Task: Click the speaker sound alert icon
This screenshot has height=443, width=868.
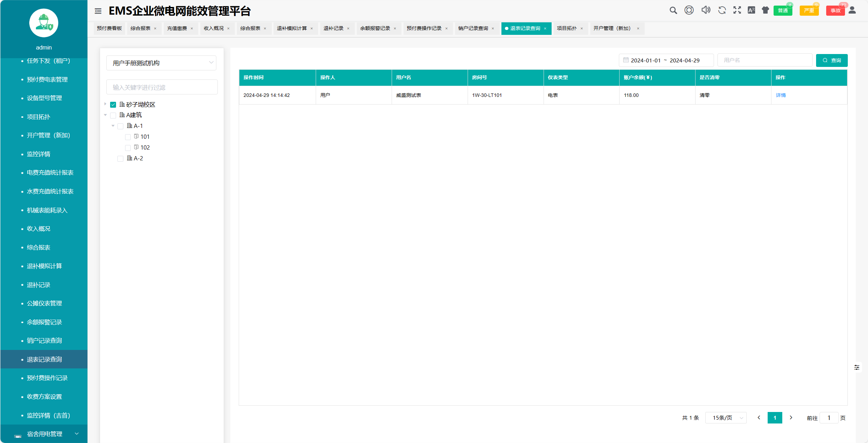Action: pos(706,10)
